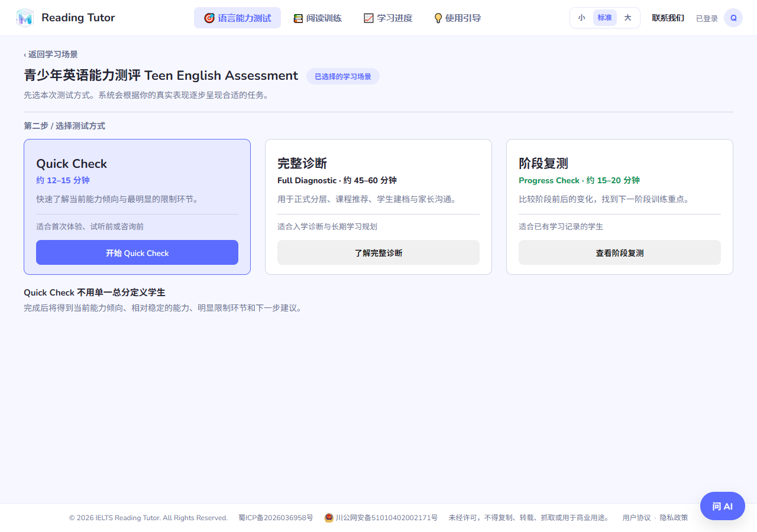This screenshot has width=757, height=532.
Task: Start the Quick Check test
Action: click(137, 252)
